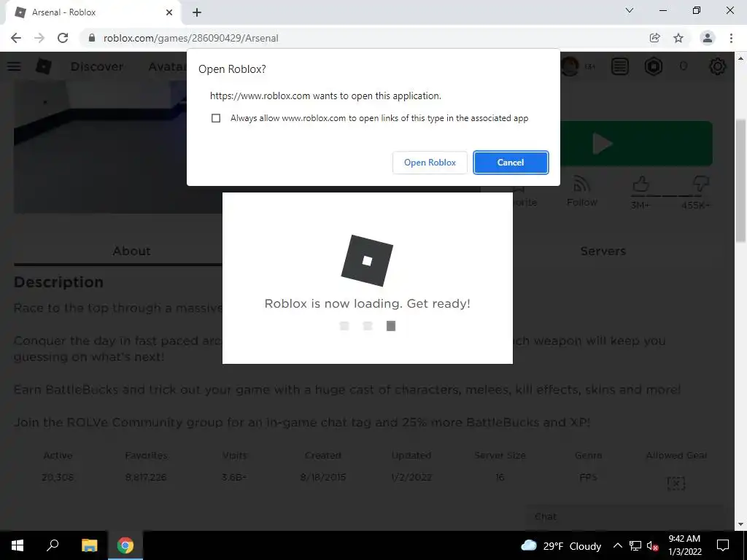Image resolution: width=747 pixels, height=560 pixels.
Task: Click the Active players value 20,308
Action: tap(58, 477)
